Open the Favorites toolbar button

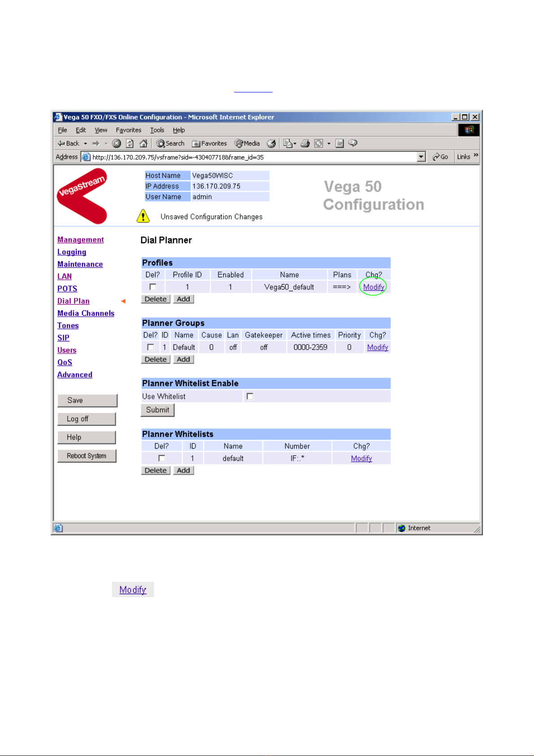pyautogui.click(x=209, y=144)
